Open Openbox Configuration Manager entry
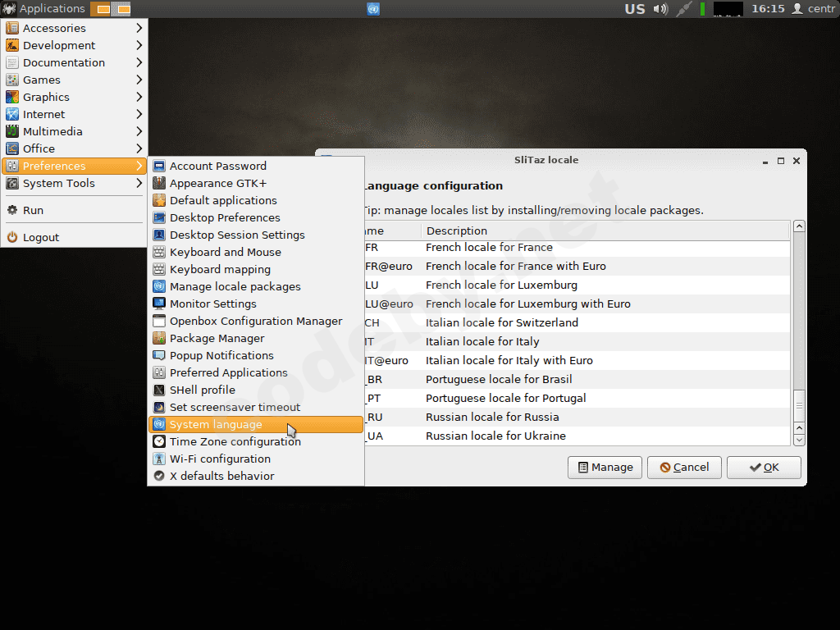840x630 pixels. point(256,321)
